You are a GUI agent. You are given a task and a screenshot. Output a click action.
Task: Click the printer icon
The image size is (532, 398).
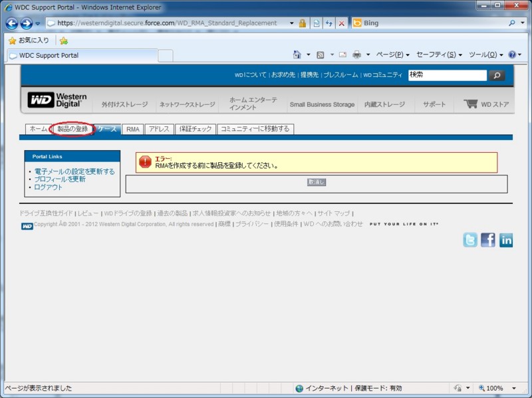(x=356, y=54)
